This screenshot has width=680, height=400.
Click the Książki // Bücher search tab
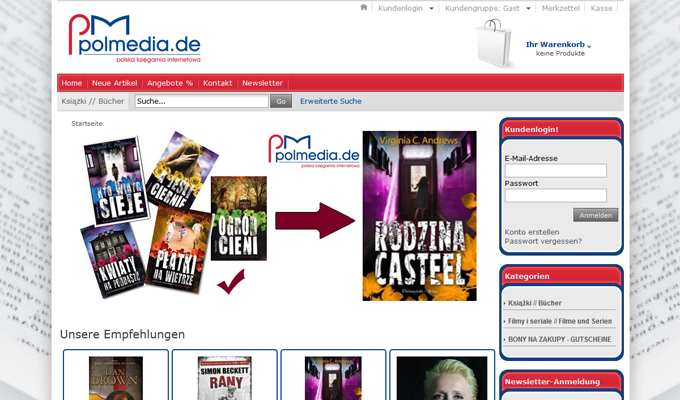point(93,101)
